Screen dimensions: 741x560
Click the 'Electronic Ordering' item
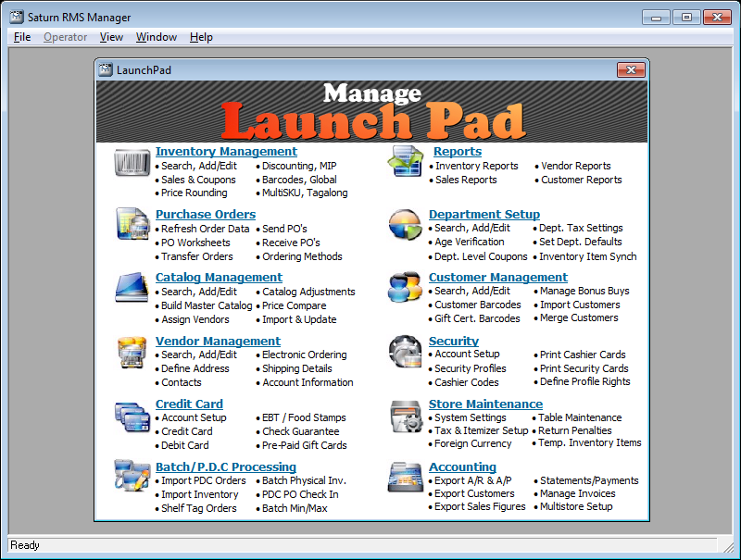click(305, 355)
